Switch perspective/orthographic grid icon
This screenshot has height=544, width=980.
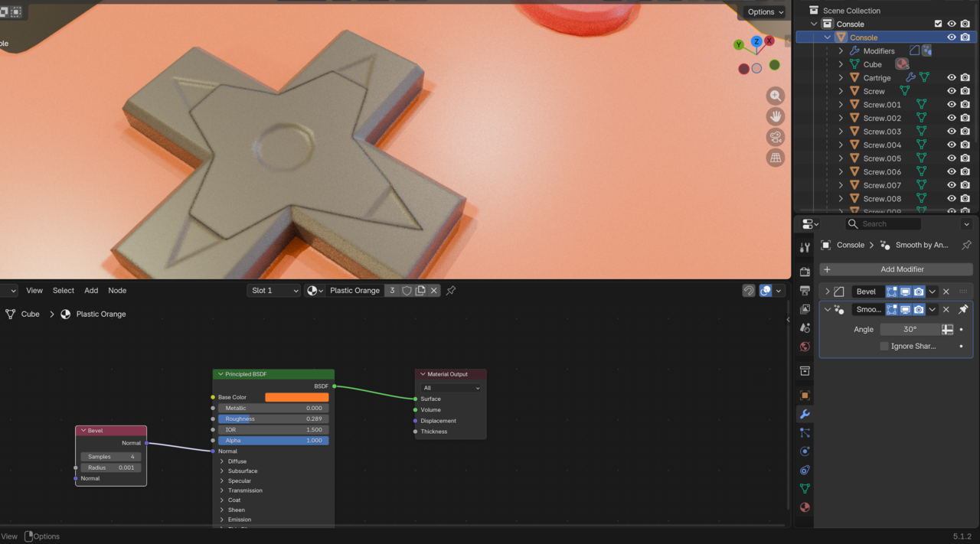pos(776,158)
